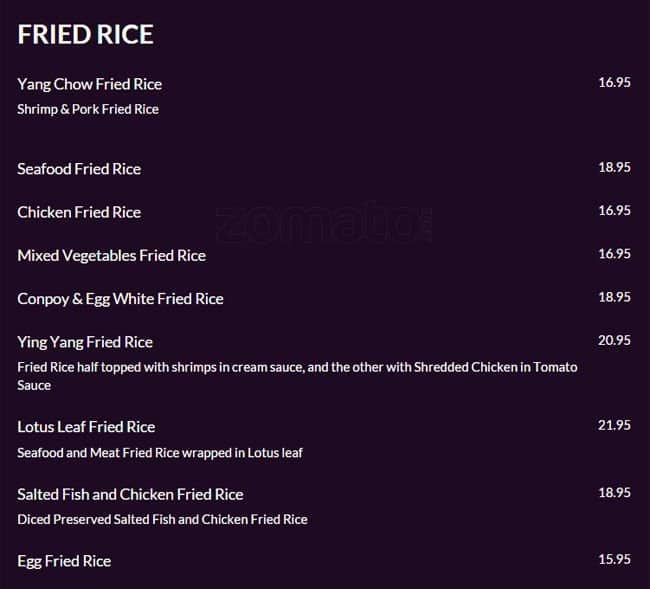Choose Chicken Fried Rice from the menu

click(79, 212)
